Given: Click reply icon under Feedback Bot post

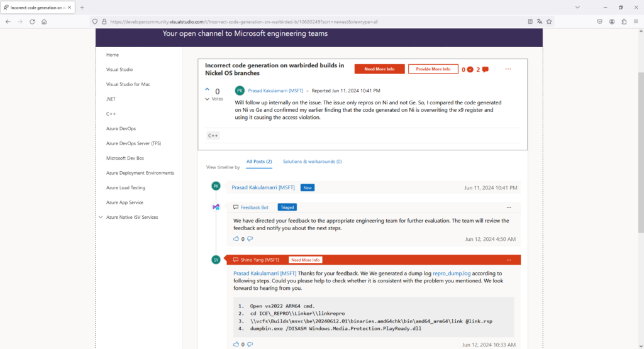Looking at the screenshot, I should [250, 239].
